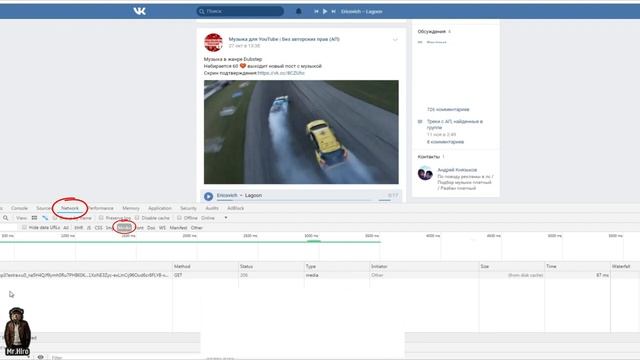Open the vk.cc confirmation link in post

coord(281,73)
